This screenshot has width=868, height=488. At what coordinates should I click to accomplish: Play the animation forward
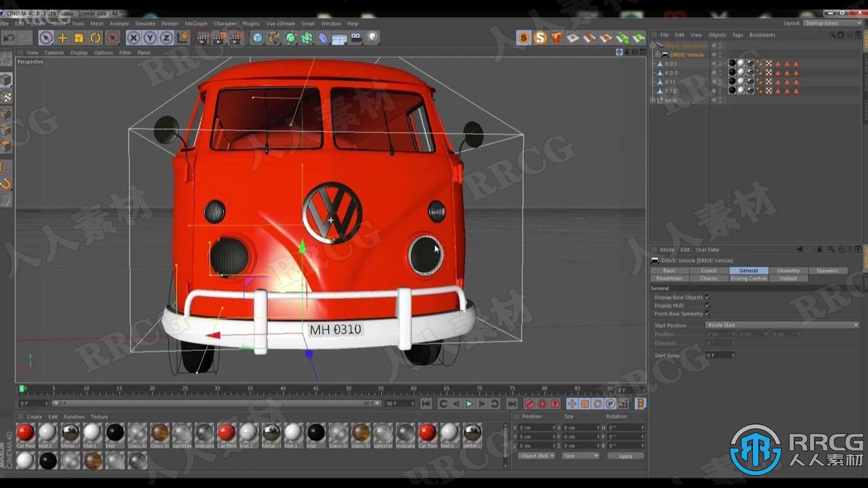[469, 404]
